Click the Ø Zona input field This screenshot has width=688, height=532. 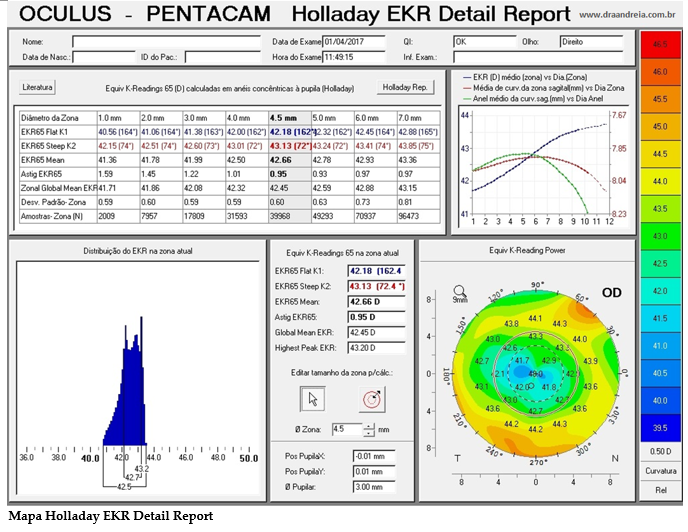[x=347, y=429]
